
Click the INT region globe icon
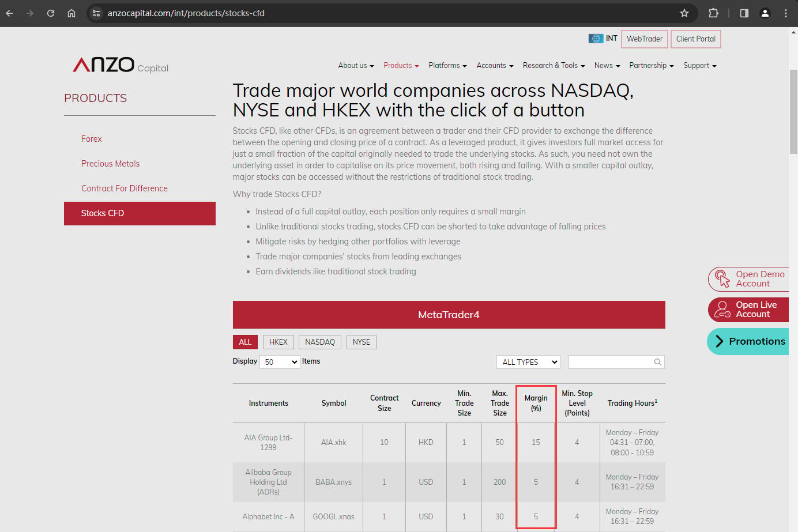click(596, 39)
